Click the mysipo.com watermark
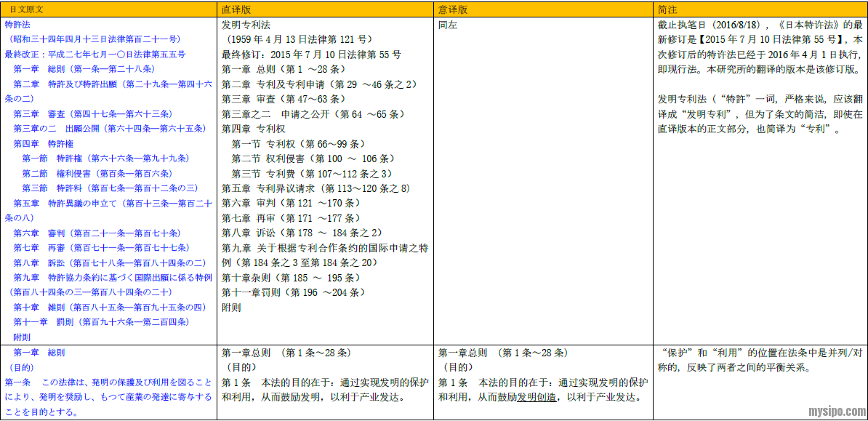This screenshot has width=868, height=421. [836, 410]
